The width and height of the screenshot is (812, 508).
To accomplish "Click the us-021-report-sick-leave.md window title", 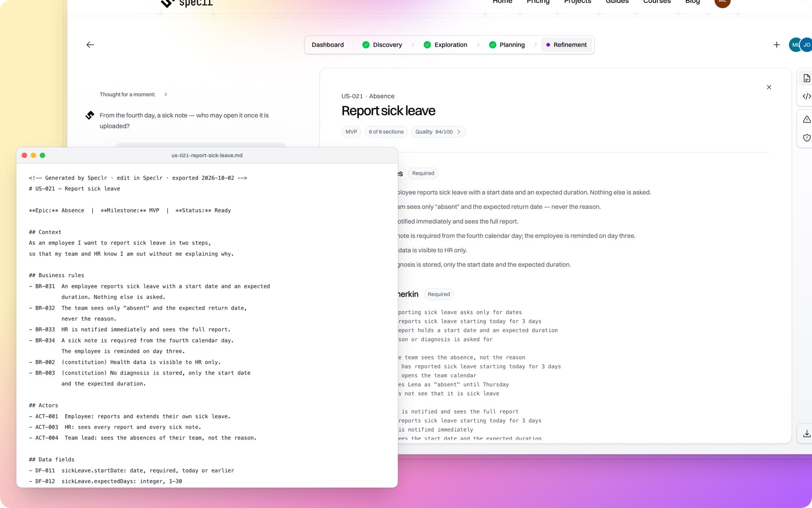I will 207,156.
